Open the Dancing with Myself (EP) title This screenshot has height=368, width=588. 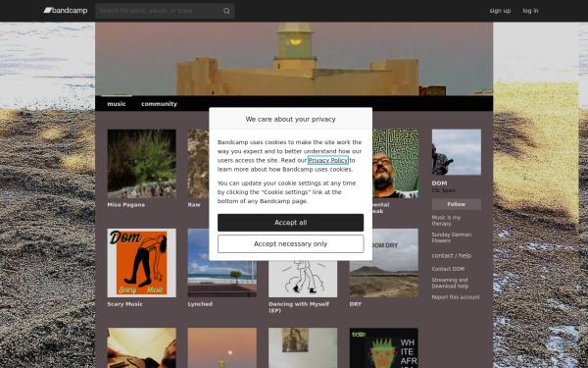299,307
